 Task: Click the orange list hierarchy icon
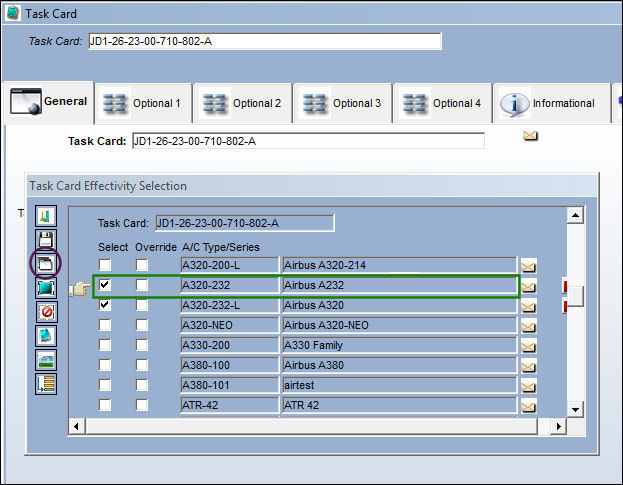pos(46,384)
